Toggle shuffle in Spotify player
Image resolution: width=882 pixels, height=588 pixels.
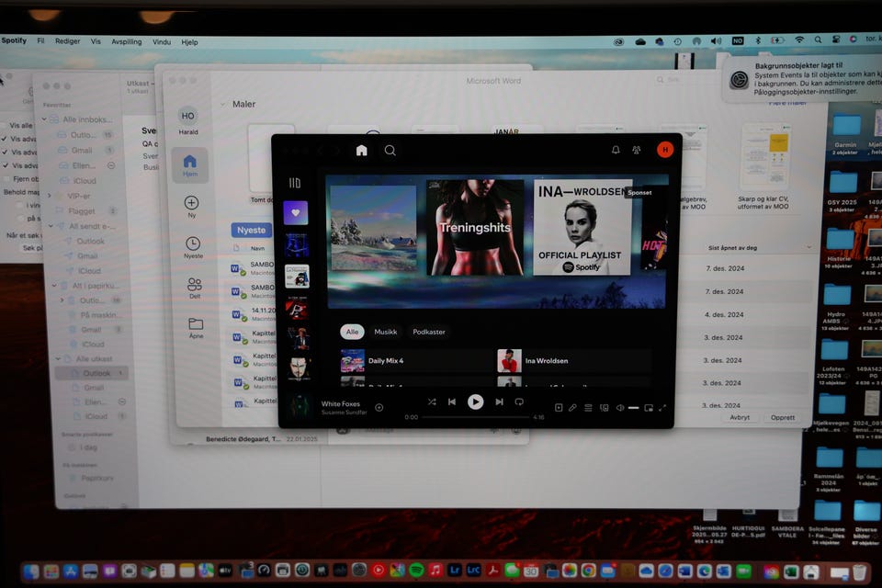tap(432, 401)
